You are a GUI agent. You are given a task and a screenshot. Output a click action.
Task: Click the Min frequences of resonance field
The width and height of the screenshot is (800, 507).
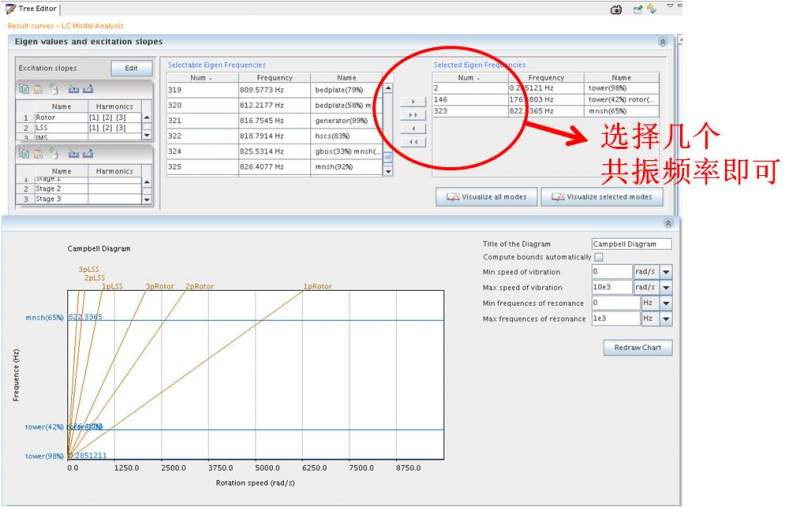[616, 303]
